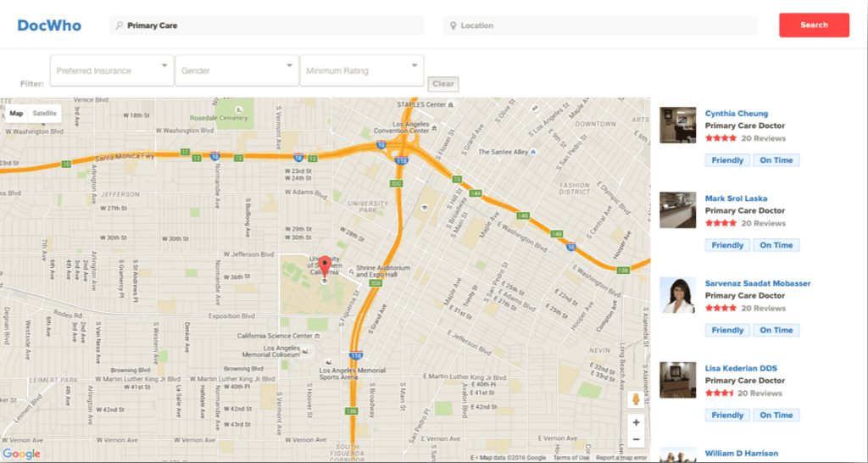Screen dimensions: 868x463
Task: Click the Exposition Blvd label on map
Action: (231, 315)
